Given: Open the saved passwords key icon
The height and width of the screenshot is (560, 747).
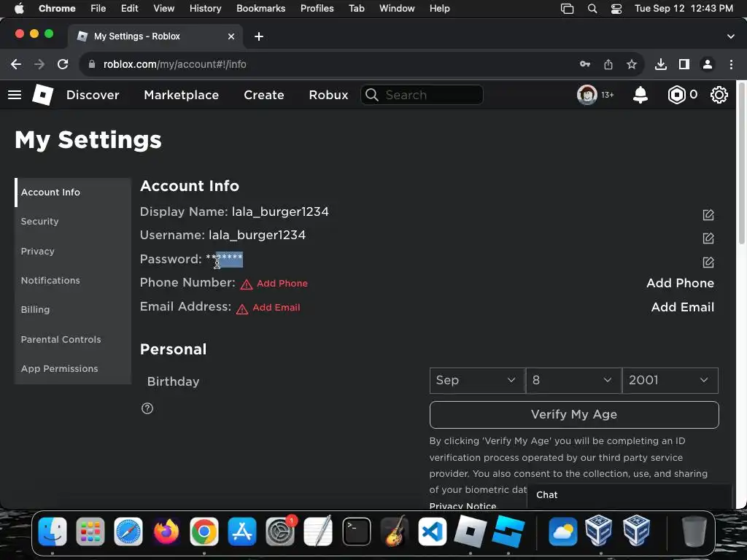Looking at the screenshot, I should click(585, 64).
